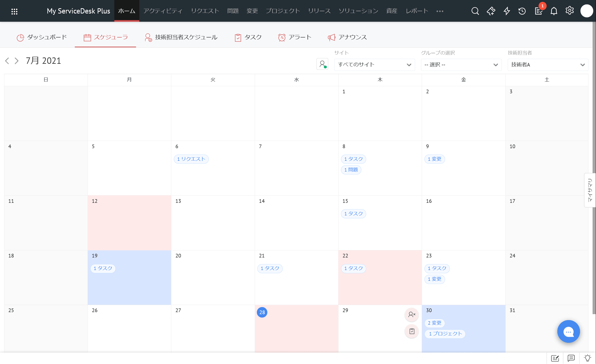Toggle the technician availability status button
The width and height of the screenshot is (596, 364).
(x=322, y=64)
